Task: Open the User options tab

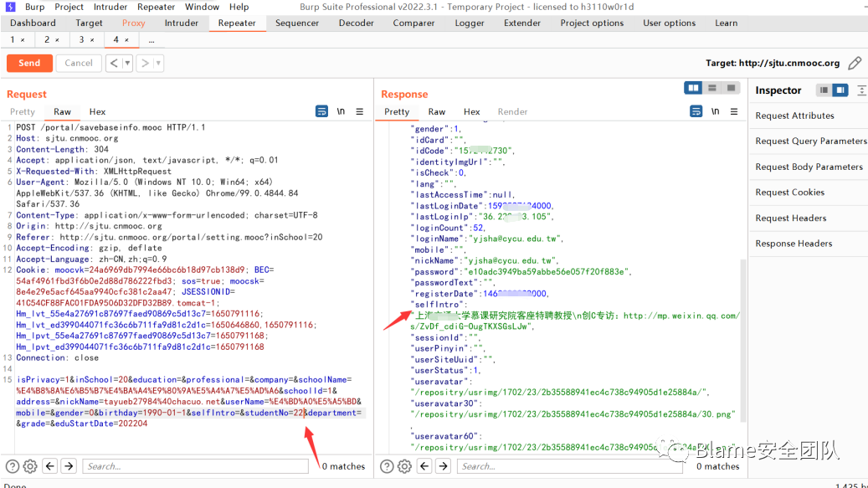Action: [670, 23]
